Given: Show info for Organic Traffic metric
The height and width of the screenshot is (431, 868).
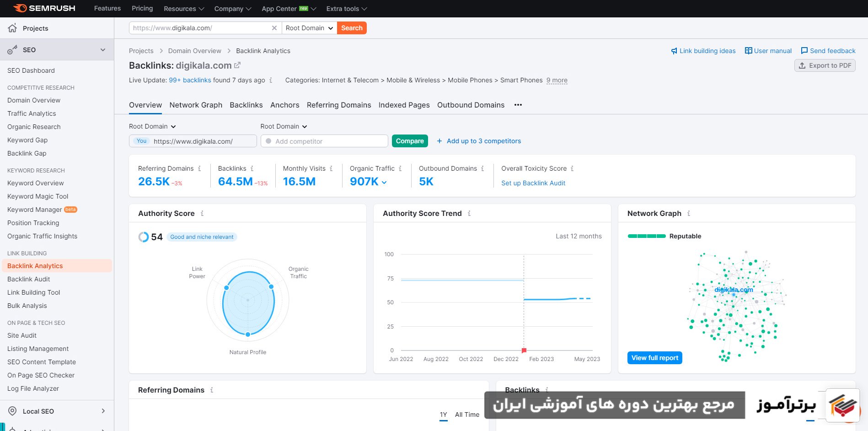Looking at the screenshot, I should pyautogui.click(x=400, y=168).
